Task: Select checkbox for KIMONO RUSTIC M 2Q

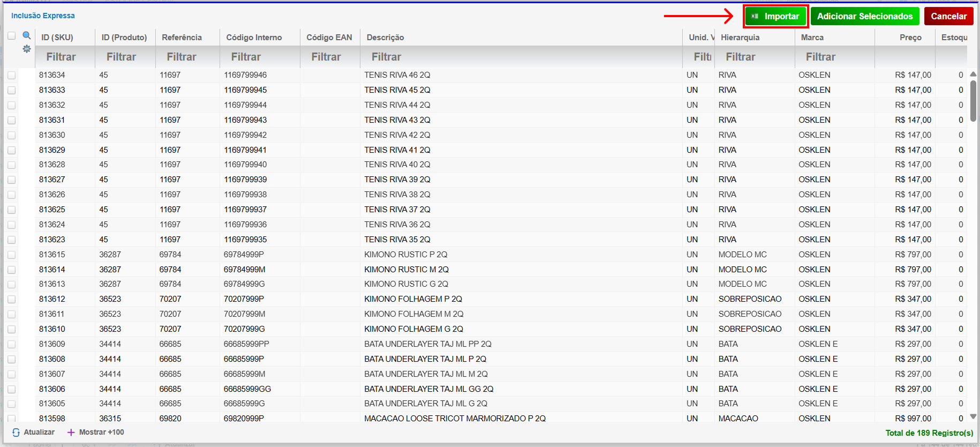Action: tap(11, 270)
